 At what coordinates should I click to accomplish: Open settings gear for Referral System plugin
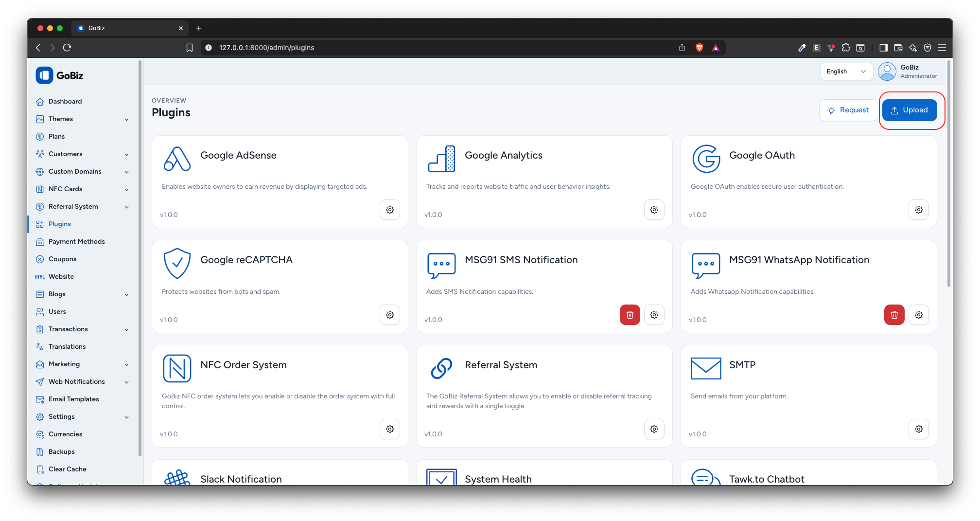pos(654,429)
